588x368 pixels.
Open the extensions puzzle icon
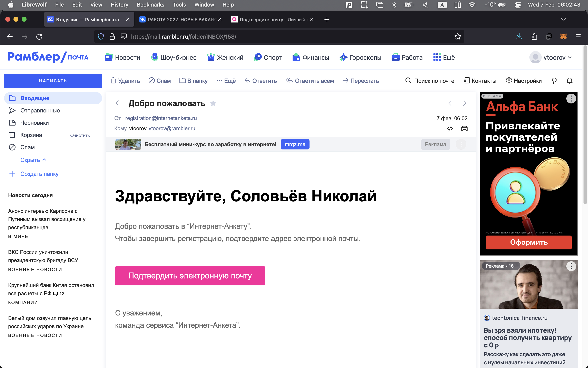tap(534, 37)
